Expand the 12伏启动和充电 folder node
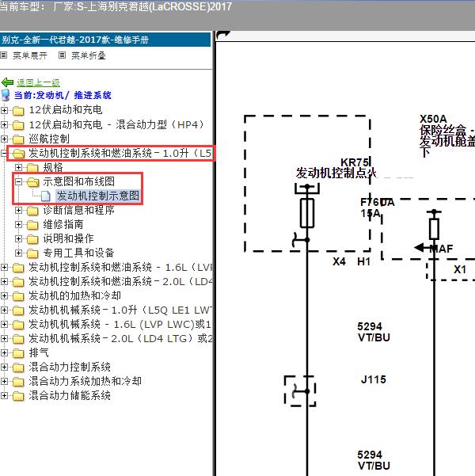Screen dimensions: 475x476 (x=4, y=110)
